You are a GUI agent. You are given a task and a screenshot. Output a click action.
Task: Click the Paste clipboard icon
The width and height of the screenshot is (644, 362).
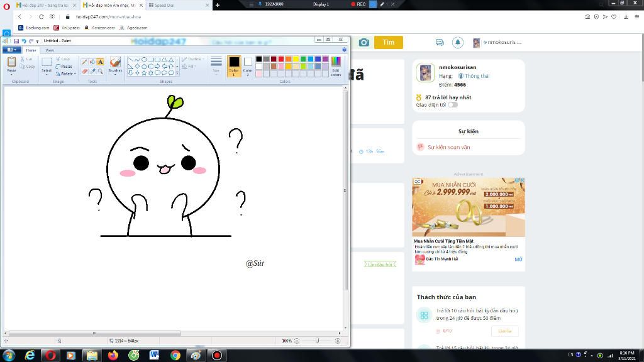coord(11,62)
